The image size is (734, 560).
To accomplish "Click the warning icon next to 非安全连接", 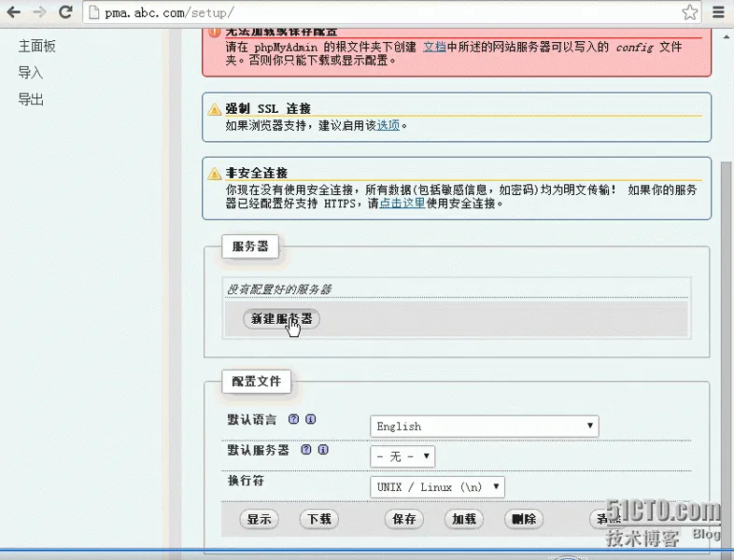I will click(x=215, y=174).
